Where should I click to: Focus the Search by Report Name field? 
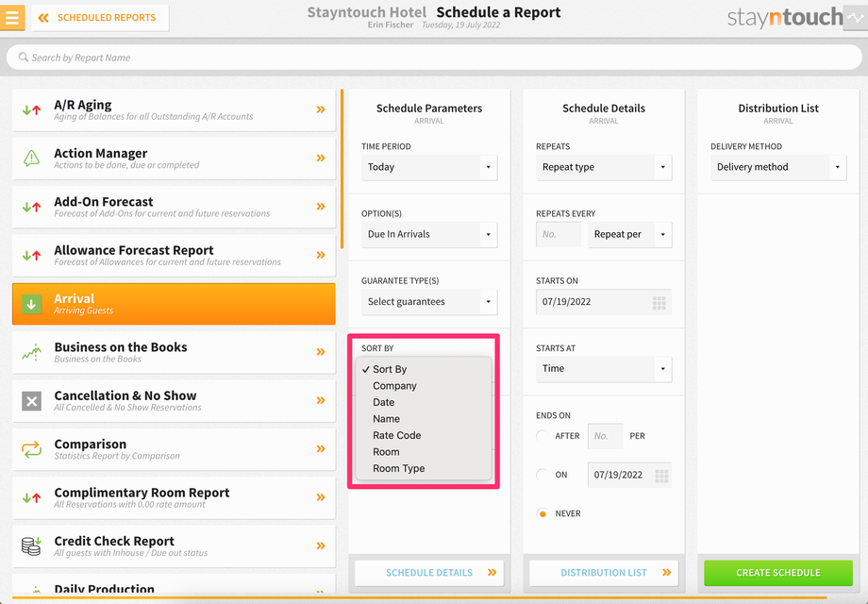click(x=434, y=58)
